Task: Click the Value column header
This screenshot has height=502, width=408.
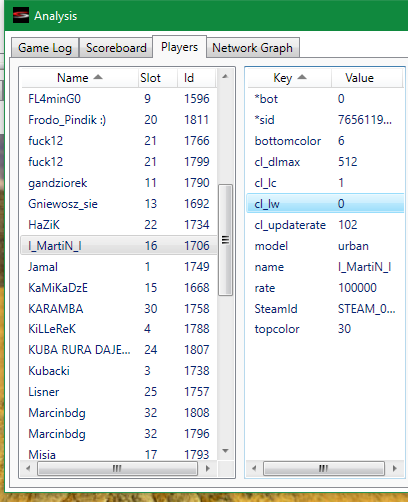Action: coord(367,78)
